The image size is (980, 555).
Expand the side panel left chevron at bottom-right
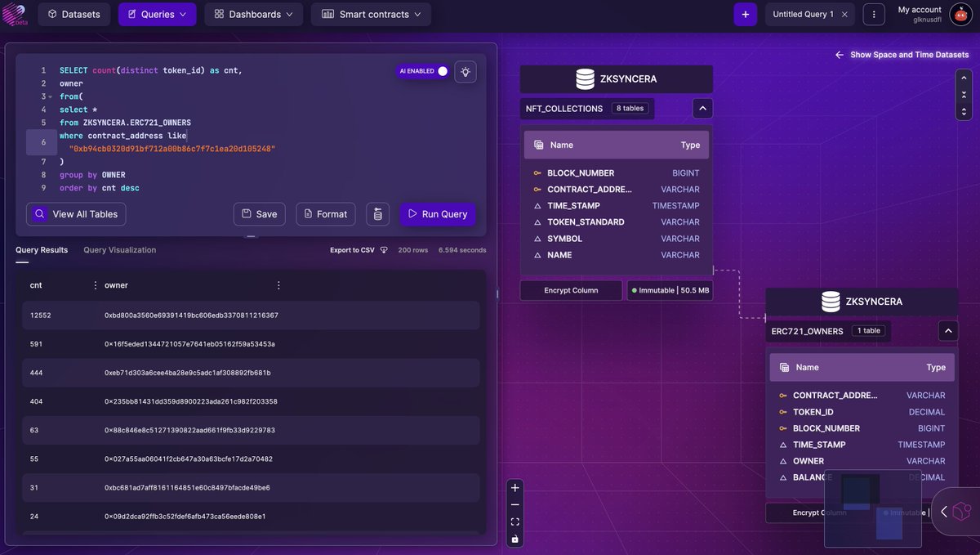[x=943, y=512]
